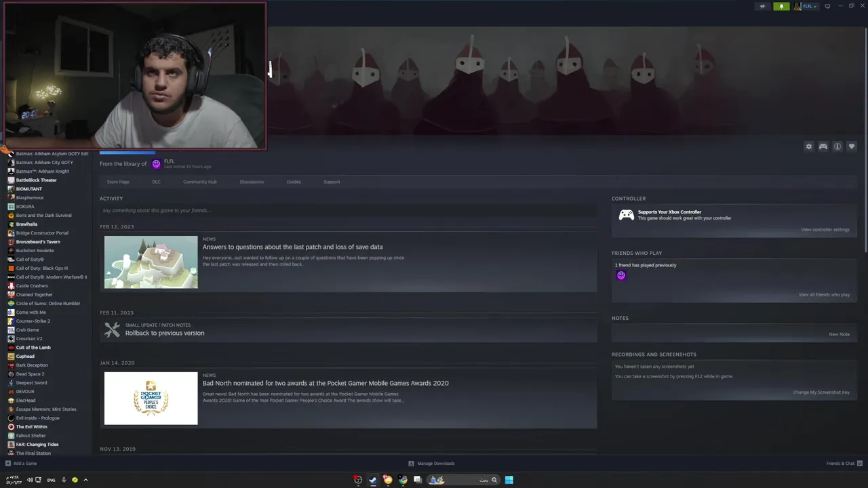Viewport: 868px width, 488px height.
Task: Select Castle Crashers in library list
Action: click(32, 286)
